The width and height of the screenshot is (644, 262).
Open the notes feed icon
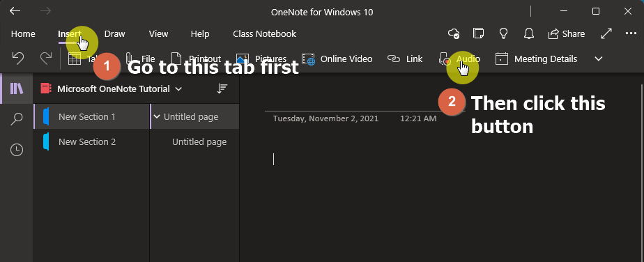[x=479, y=33]
